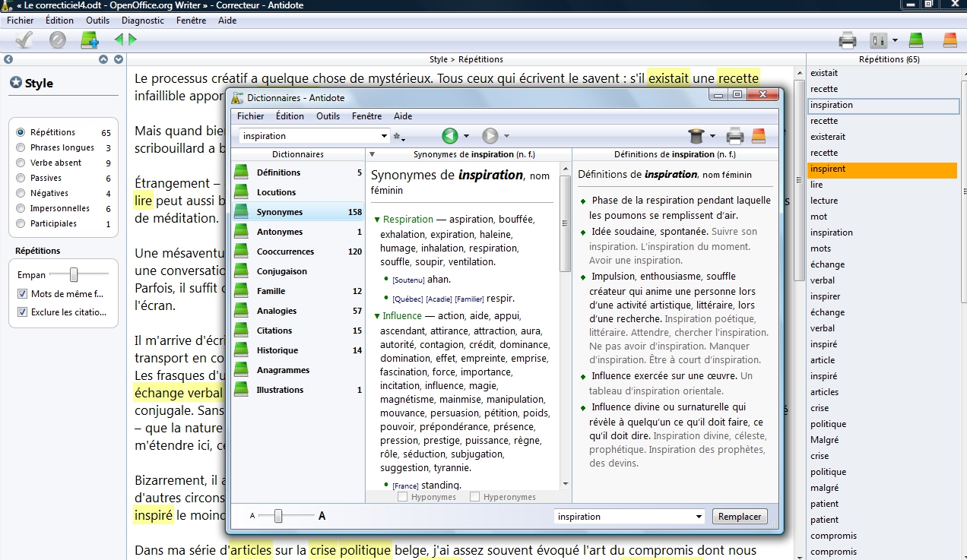This screenshot has height=560, width=967.
Task: Select 'existerait' in the Répétitions list
Action: pos(882,137)
